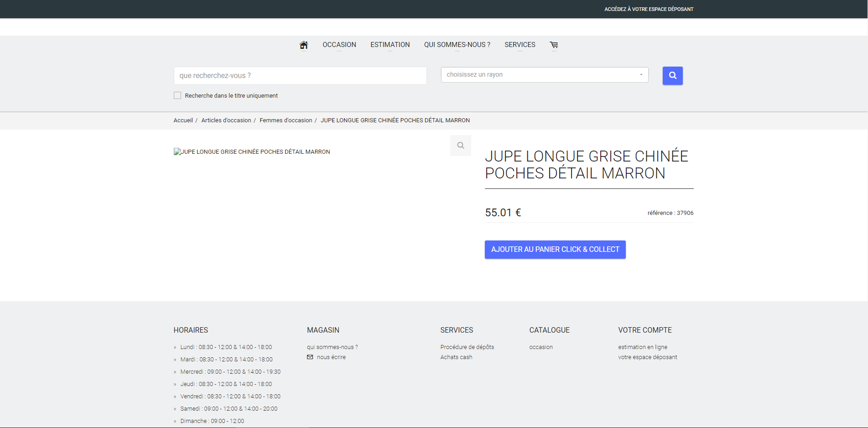
Task: Open the ESTIMATION menu
Action: point(390,45)
